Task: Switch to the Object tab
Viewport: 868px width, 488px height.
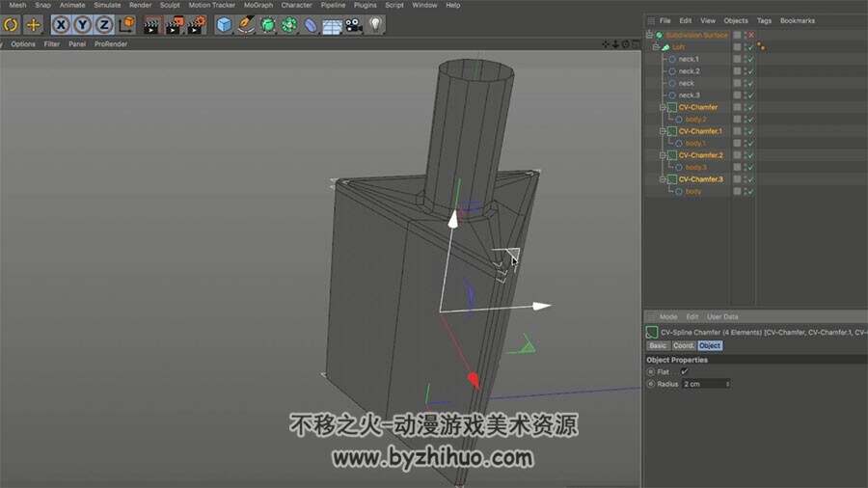Action: (710, 346)
